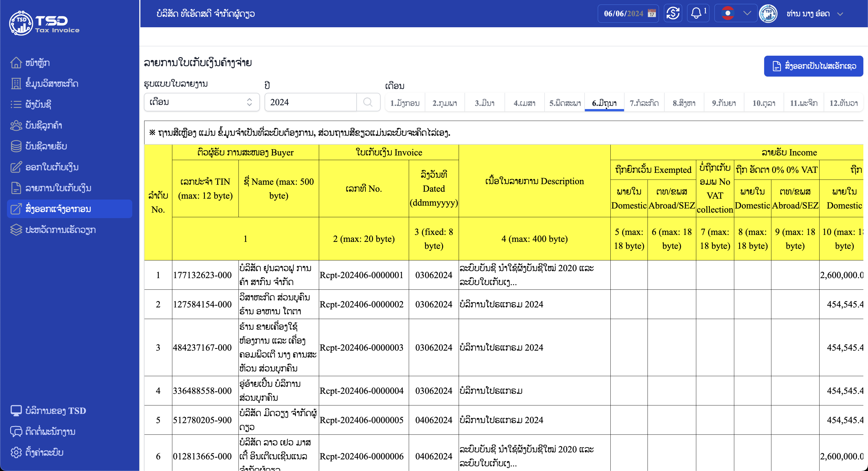Open the calendar icon beside the date
Screen dimensions: 868x471
click(652, 13)
